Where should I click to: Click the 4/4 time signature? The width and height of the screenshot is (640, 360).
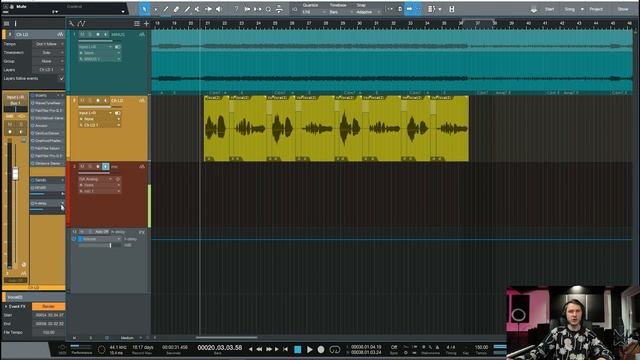(x=451, y=347)
